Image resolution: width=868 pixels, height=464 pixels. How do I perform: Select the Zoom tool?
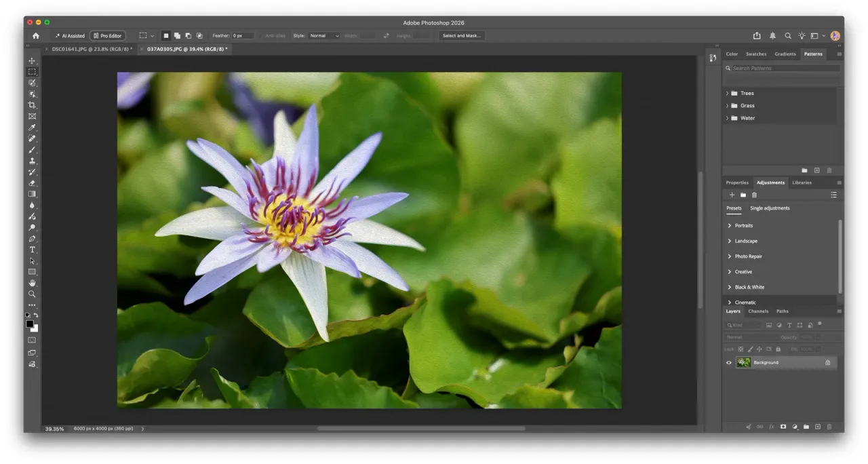[x=32, y=294]
